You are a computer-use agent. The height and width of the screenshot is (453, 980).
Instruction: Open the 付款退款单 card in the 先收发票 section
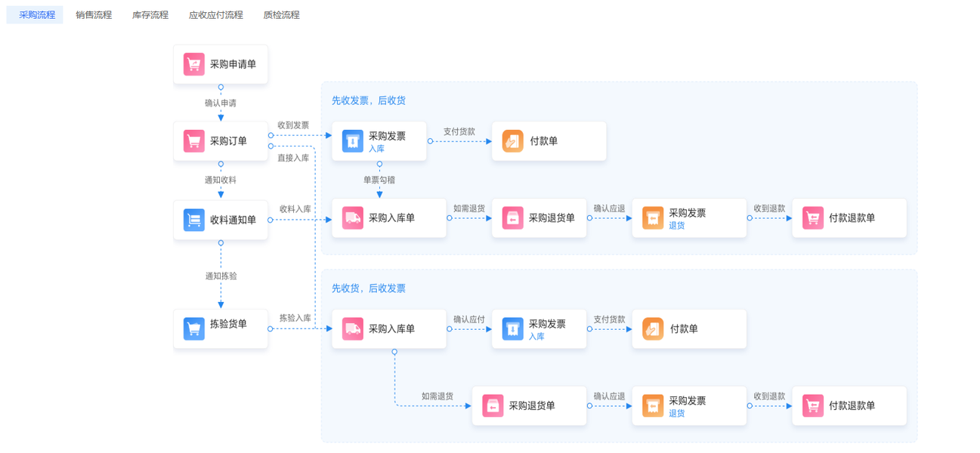coord(849,218)
